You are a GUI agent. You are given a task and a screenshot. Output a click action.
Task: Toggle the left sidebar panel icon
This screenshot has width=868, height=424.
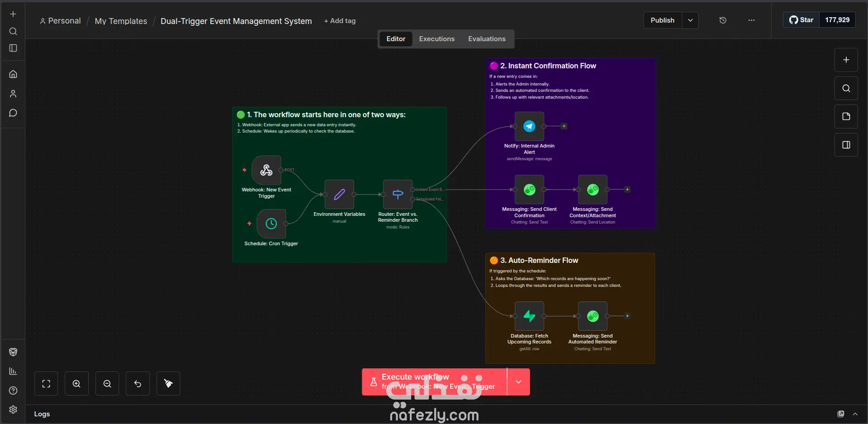coord(13,48)
